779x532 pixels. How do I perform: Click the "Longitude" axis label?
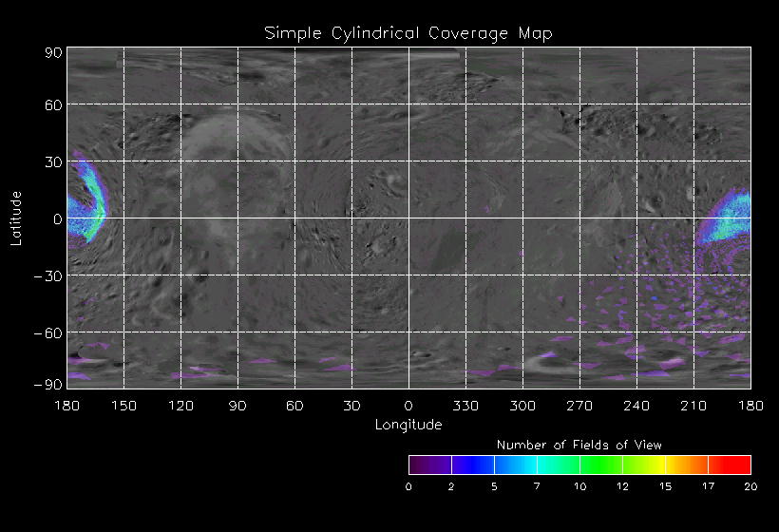408,425
